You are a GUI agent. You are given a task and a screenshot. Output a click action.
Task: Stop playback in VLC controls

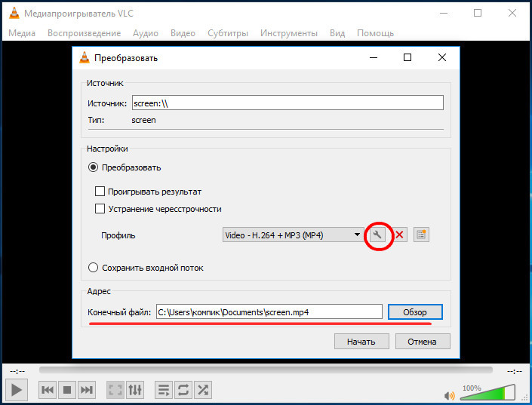pyautogui.click(x=67, y=390)
